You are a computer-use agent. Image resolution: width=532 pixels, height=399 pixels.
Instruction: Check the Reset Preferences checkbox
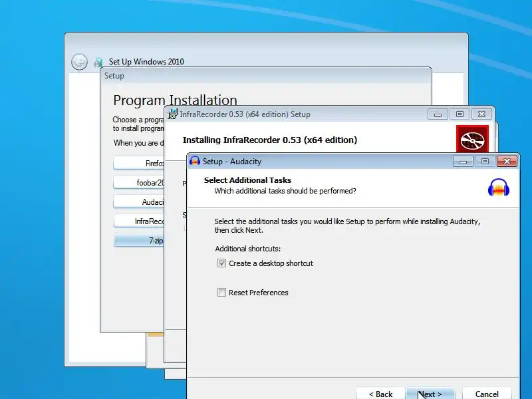tap(221, 292)
